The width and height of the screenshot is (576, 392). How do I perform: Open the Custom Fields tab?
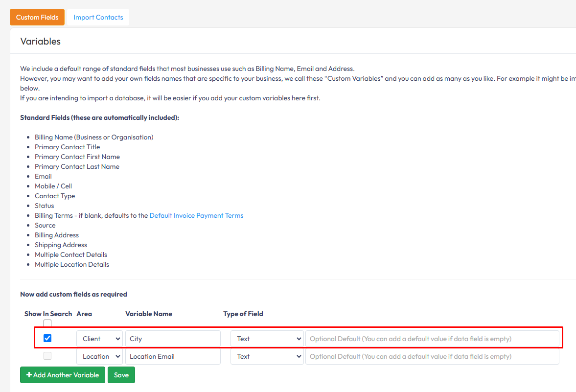(37, 17)
